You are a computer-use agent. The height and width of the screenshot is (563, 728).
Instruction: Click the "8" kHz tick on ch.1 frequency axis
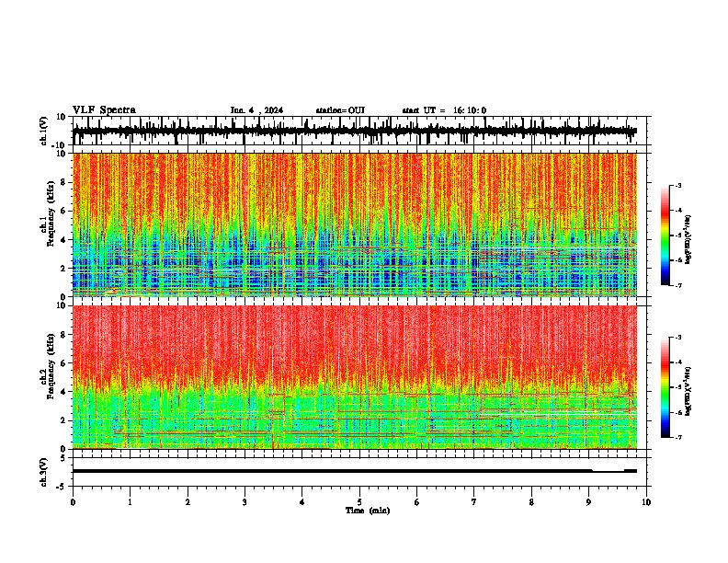63,182
